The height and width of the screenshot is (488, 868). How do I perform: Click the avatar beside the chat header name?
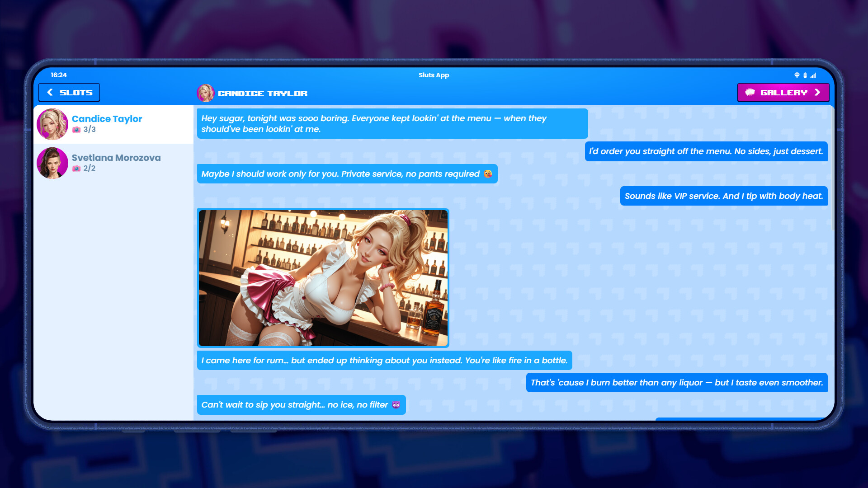(206, 93)
